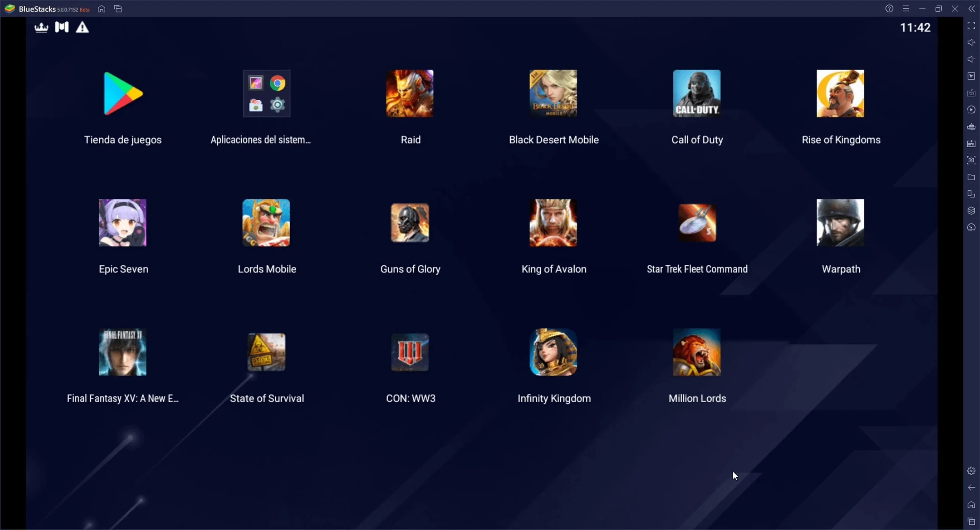Launch CON: WW3
This screenshot has width=980, height=530.
(x=410, y=352)
